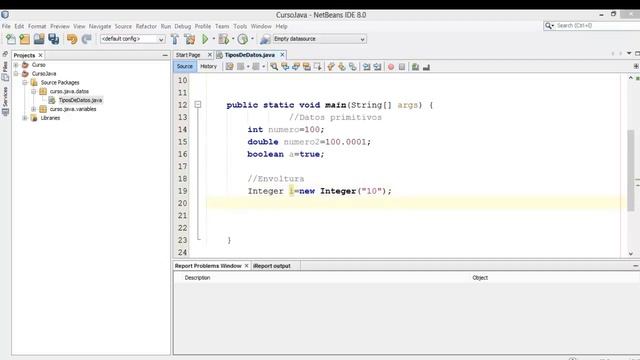Click the New Project toolbar icon
Viewport: 640px width, 360px height.
pyautogui.click(x=25, y=39)
